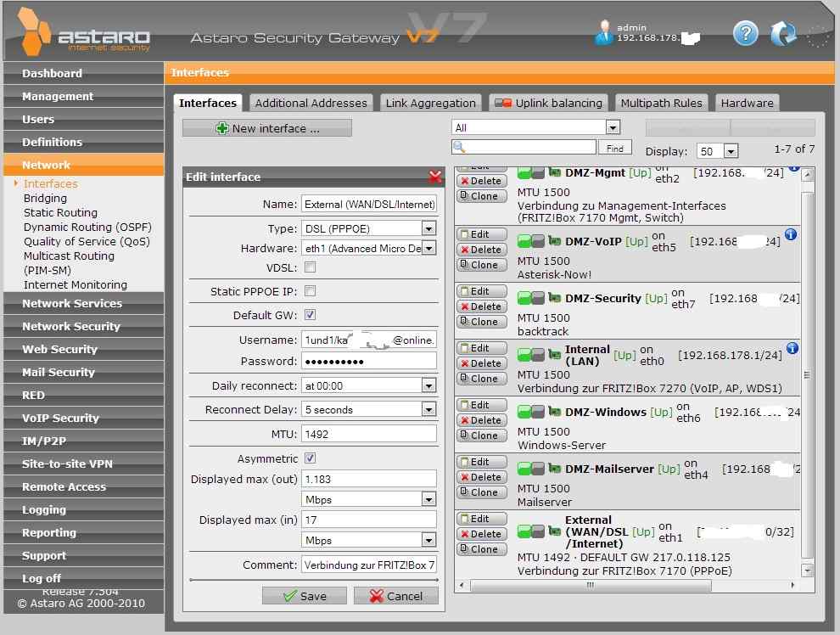Screen dimensions: 840x635
Task: Click the green plus New interface button
Action: pyautogui.click(x=267, y=128)
